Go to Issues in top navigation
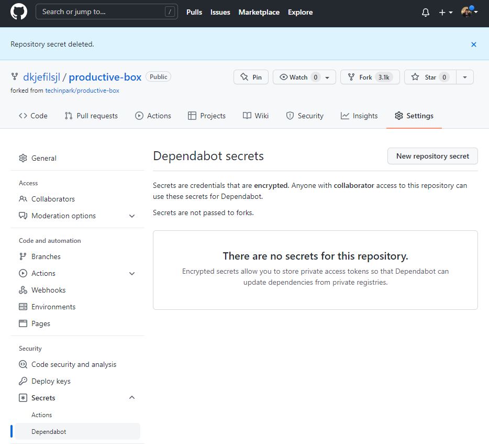This screenshot has height=448, width=489. click(220, 12)
